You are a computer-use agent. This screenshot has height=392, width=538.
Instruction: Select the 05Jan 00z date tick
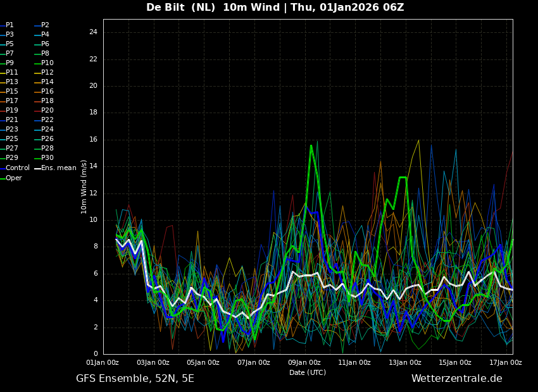pos(203,362)
